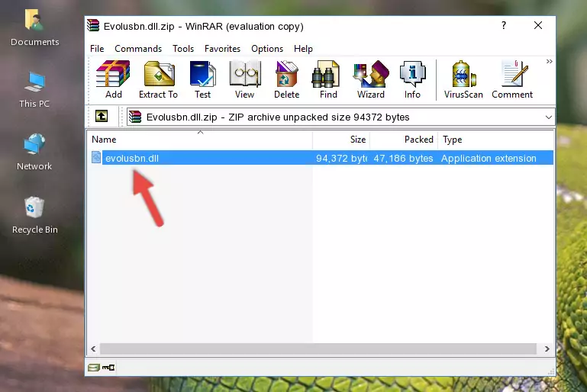
Task: Click the WinRAR title bar icon
Action: click(x=93, y=25)
